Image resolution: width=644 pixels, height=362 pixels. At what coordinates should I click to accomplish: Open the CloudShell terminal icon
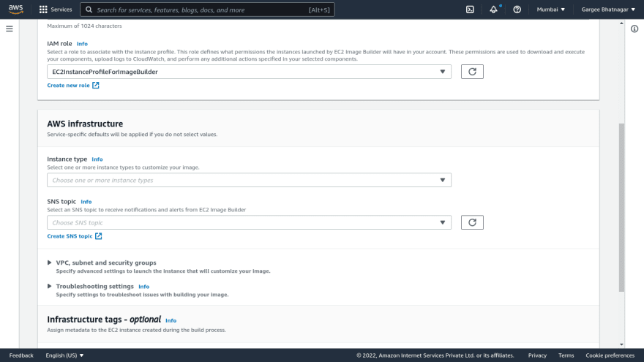470,10
